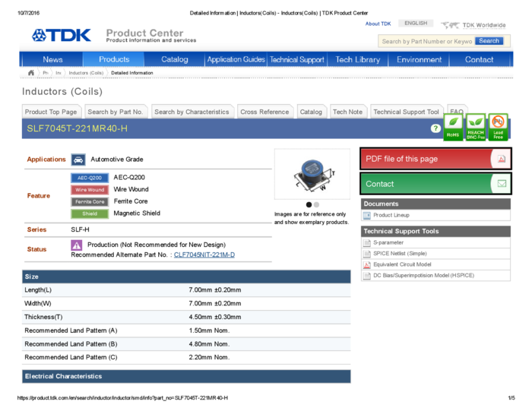Click the Product Lineup document icon
Viewport: 532px width, 411px height.
coord(367,215)
